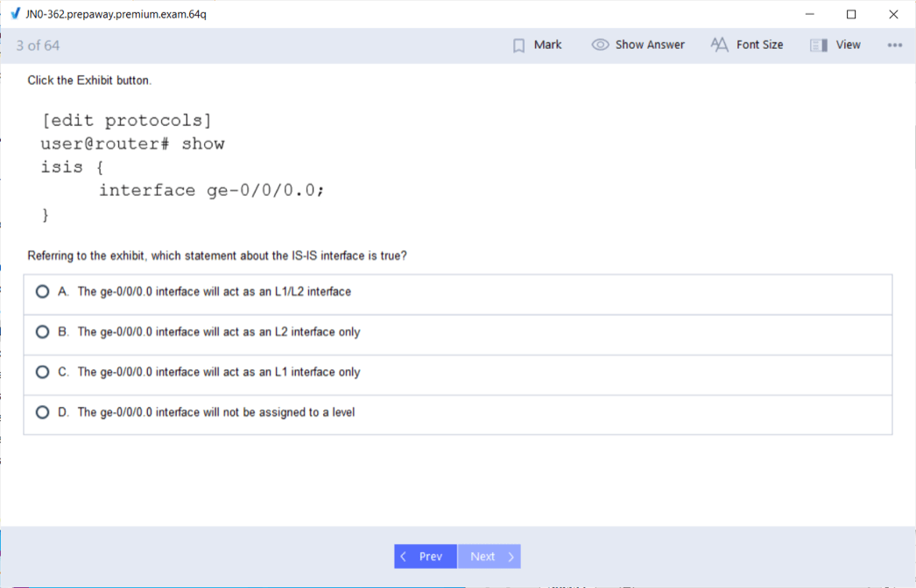The height and width of the screenshot is (588, 916).
Task: Click the Show Answer label
Action: 650,45
